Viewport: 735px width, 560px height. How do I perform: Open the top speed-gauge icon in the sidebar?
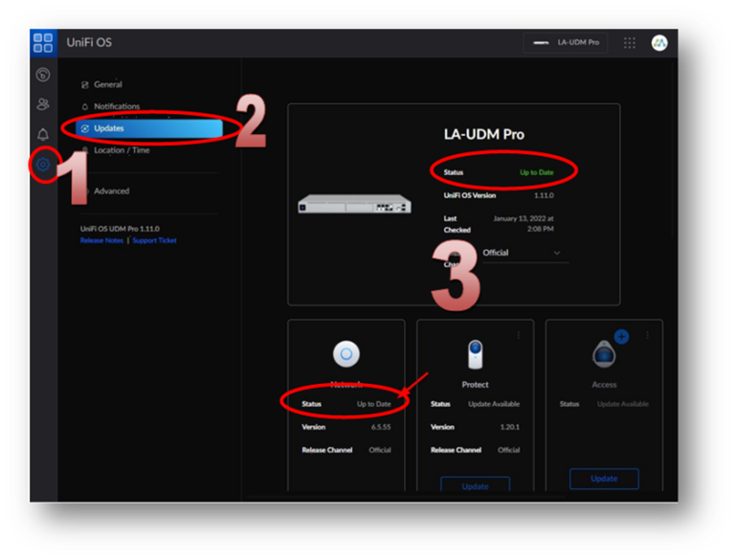43,75
